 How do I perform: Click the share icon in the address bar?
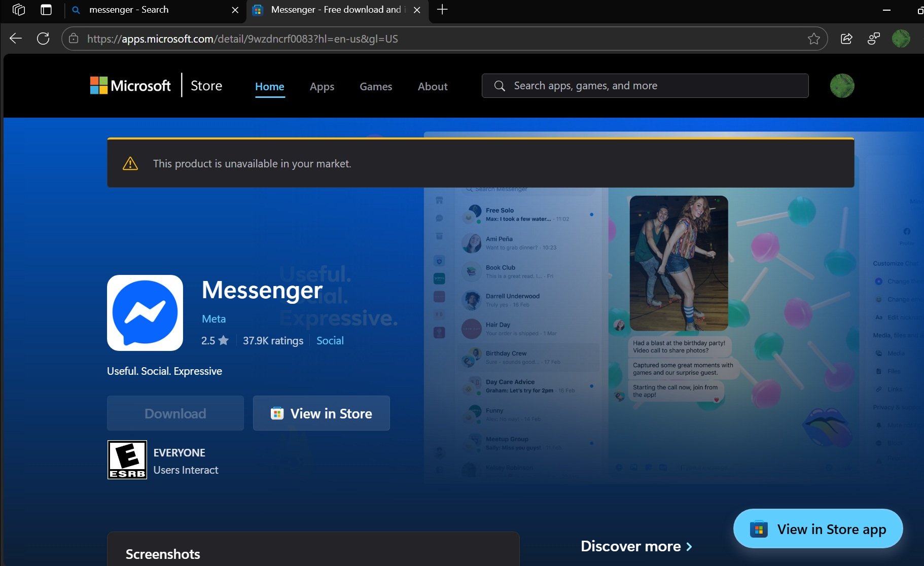pyautogui.click(x=846, y=38)
